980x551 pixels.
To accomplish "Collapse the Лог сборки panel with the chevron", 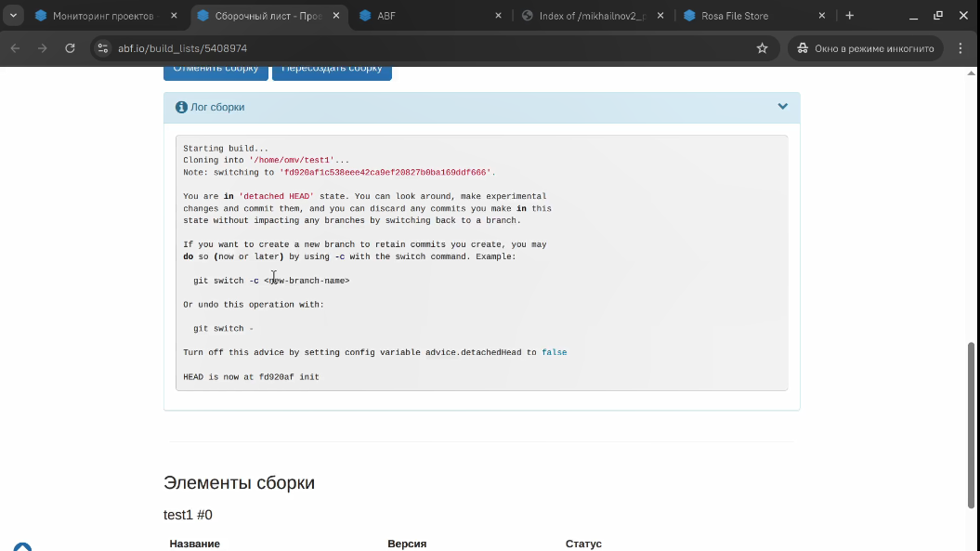I will click(782, 106).
